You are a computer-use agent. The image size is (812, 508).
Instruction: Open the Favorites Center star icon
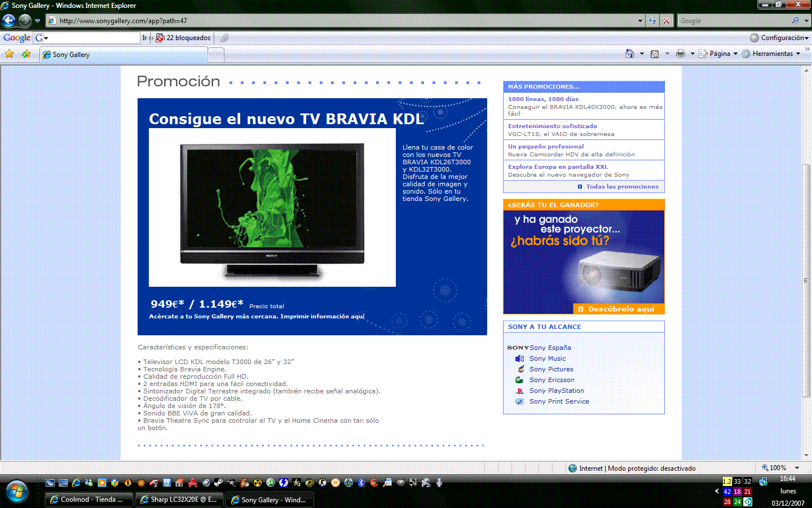pos(10,54)
